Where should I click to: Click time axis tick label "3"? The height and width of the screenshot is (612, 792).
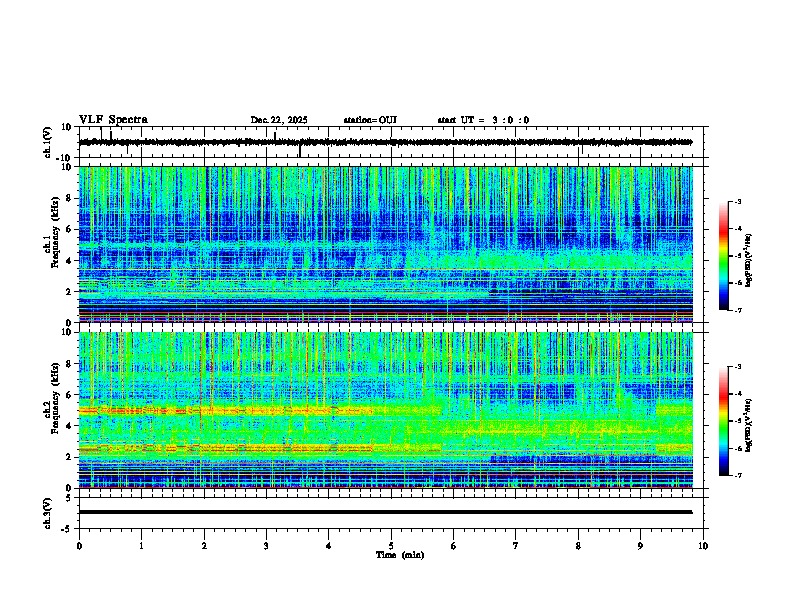coord(266,546)
